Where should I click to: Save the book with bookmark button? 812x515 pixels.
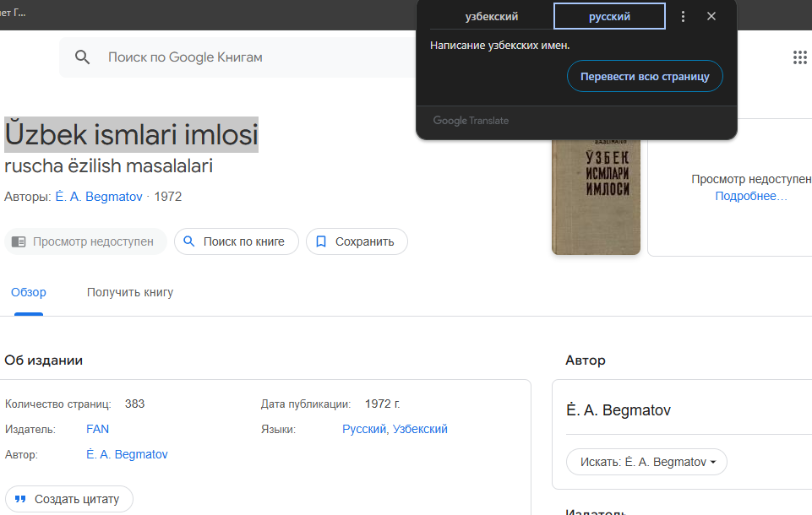click(357, 241)
